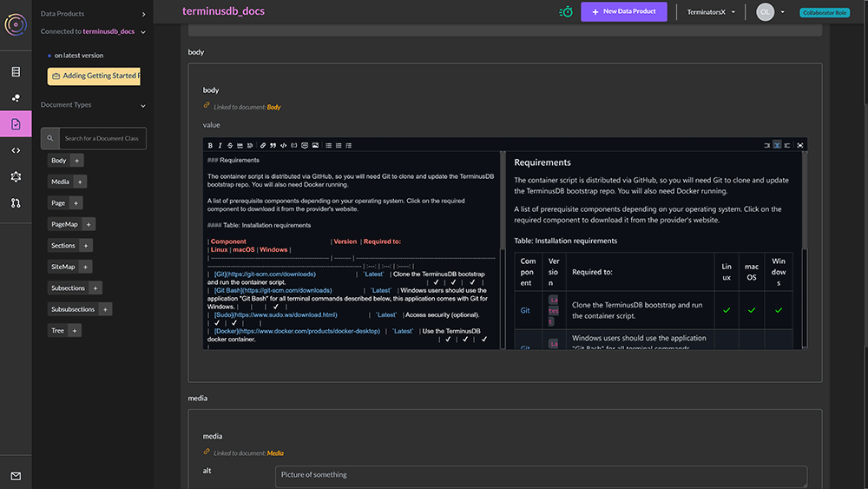Click the Collaborator Role badge
This screenshot has height=489, width=868.
[x=825, y=12]
